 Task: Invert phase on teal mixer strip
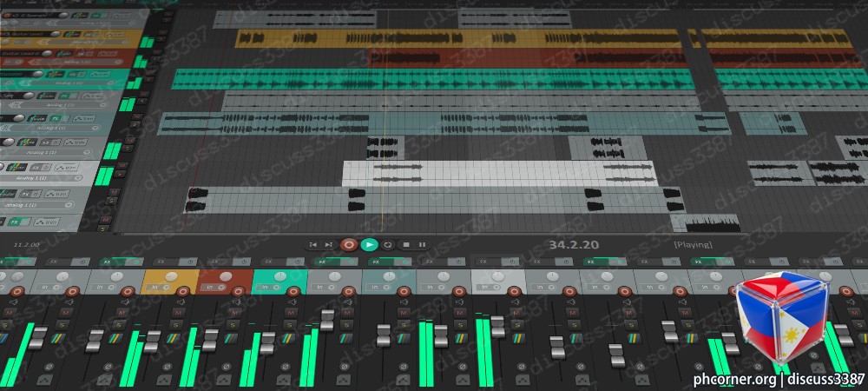coord(285,367)
